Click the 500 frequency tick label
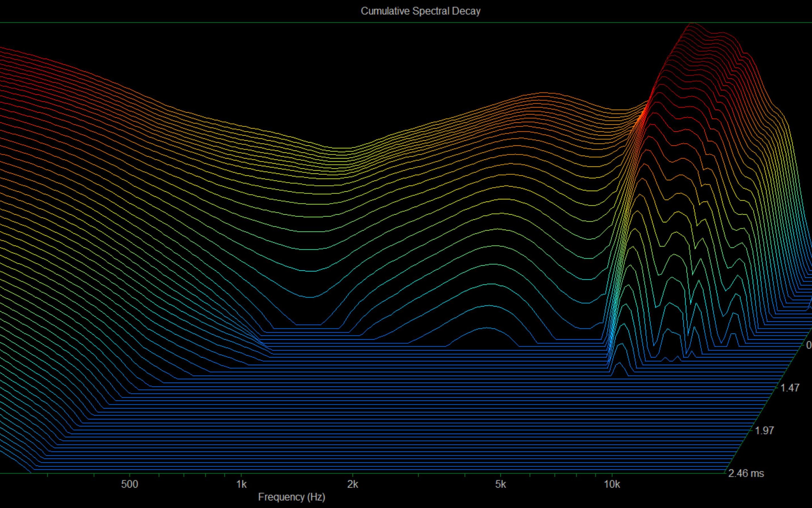This screenshot has width=812, height=508. point(129,484)
